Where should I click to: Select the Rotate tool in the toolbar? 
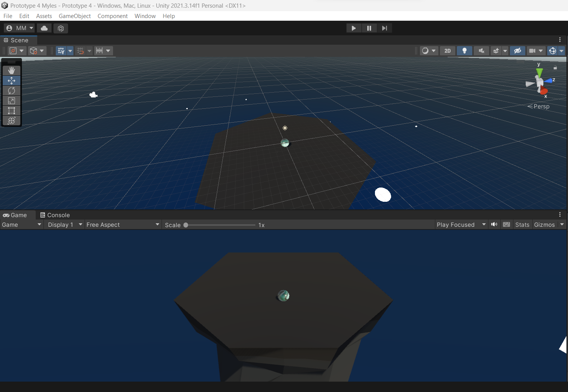pyautogui.click(x=12, y=91)
